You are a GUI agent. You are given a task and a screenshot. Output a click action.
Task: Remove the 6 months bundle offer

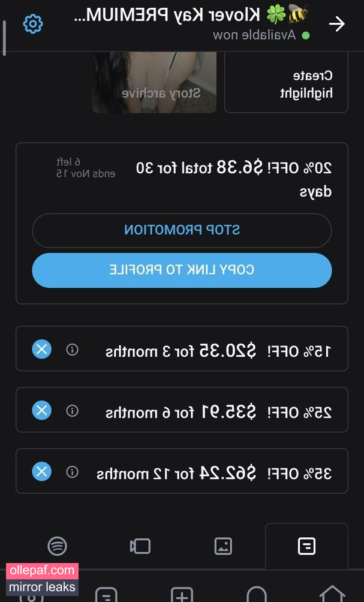(x=41, y=410)
